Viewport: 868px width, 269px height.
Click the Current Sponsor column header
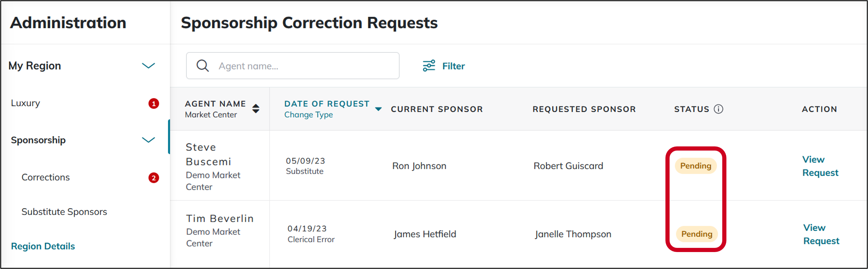coord(437,109)
